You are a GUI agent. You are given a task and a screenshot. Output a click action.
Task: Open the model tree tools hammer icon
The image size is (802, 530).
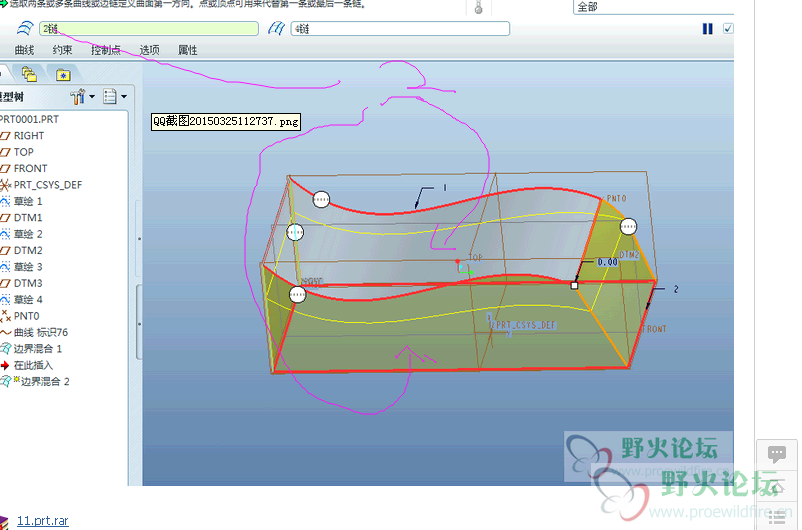(x=77, y=96)
